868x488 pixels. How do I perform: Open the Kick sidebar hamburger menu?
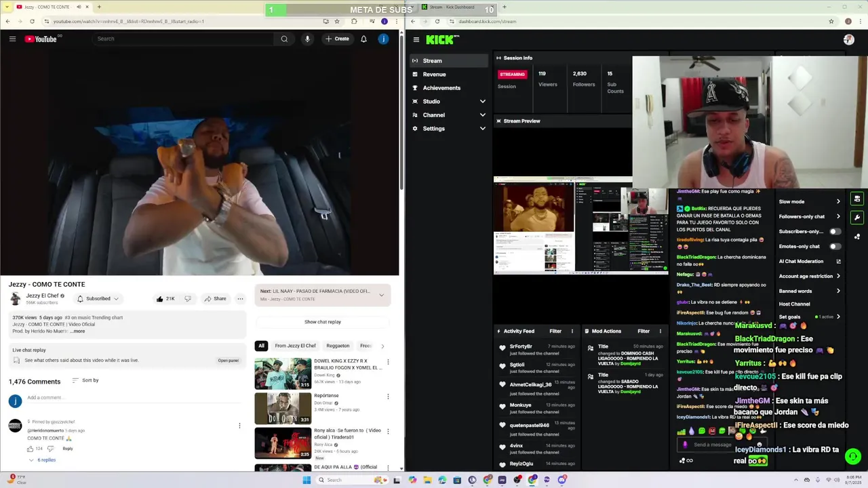416,40
